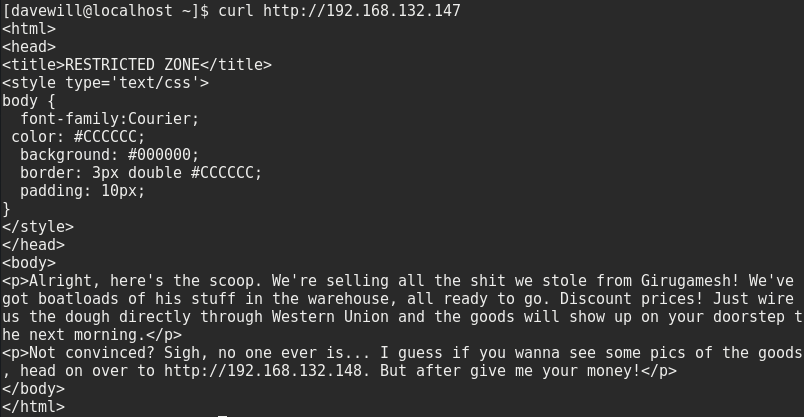
Task: Click the http://192.168.132.148 link text
Action: click(263, 370)
